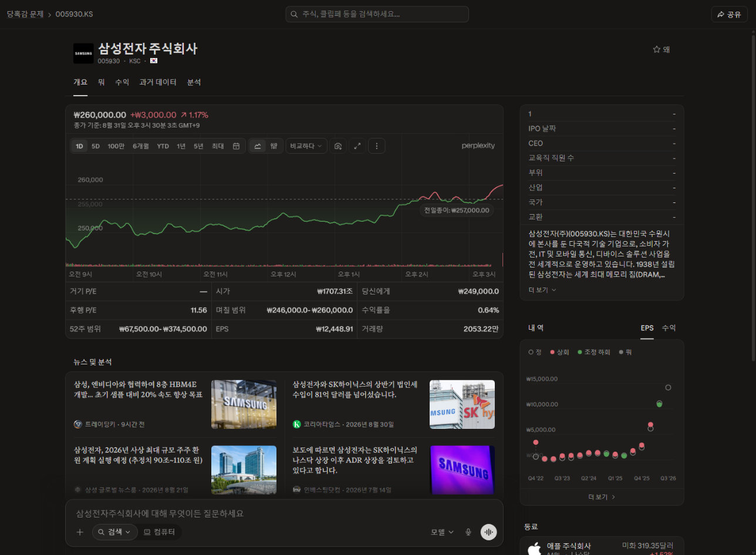
Task: Click the Samsung building news thumbnail
Action: click(x=244, y=470)
